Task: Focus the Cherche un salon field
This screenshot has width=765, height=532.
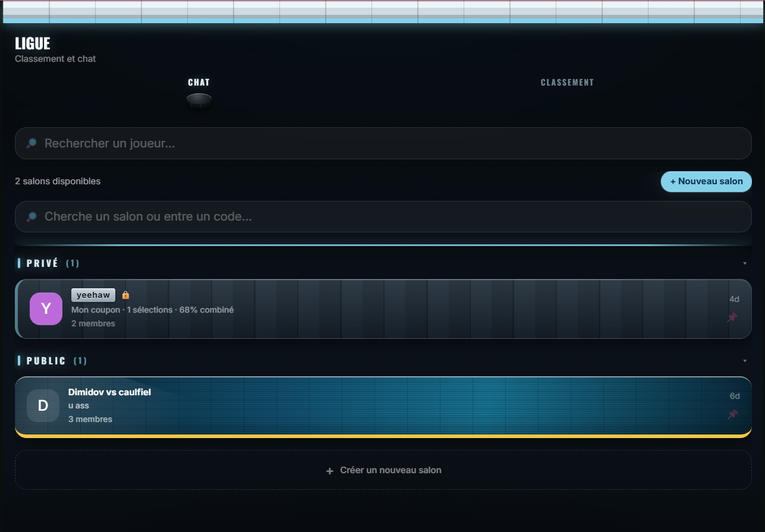Action: pos(383,216)
